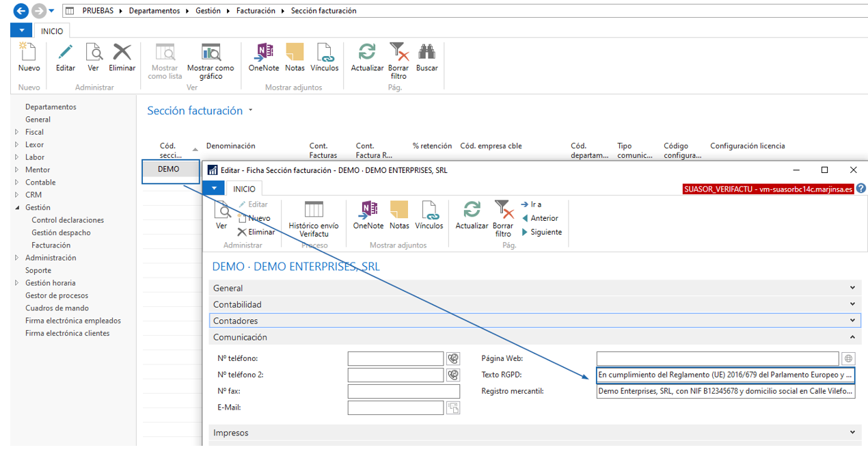Expand the Fiscal tree node
Image resolution: width=868 pixels, height=454 pixels.
coord(17,132)
